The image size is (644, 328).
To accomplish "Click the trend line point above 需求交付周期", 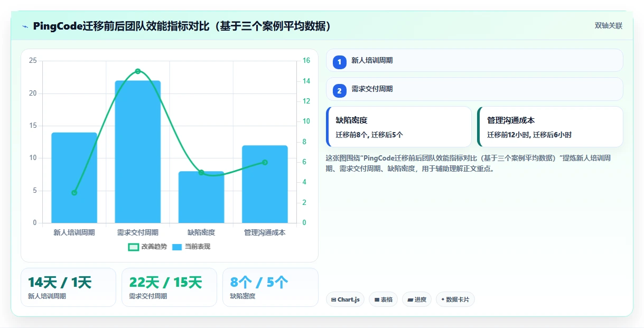I will 137,71.
